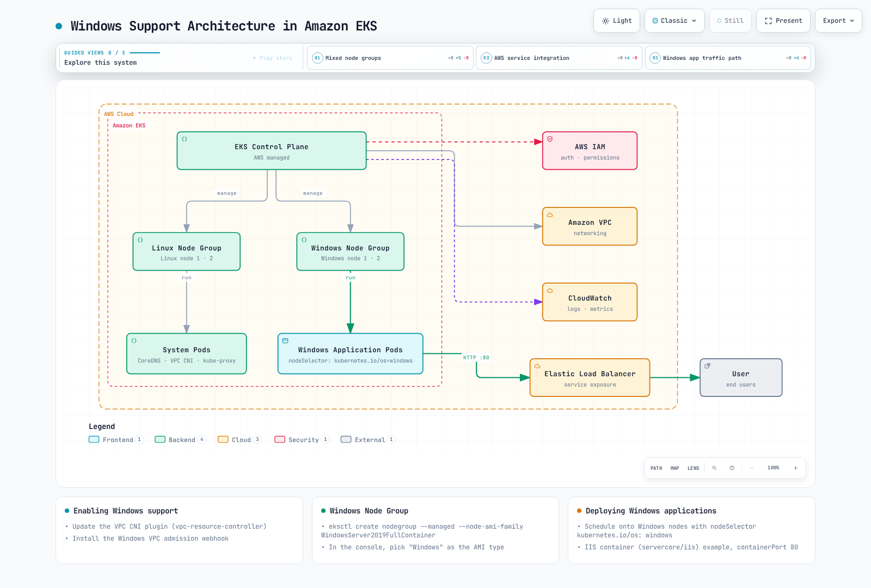Click Play story
This screenshot has width=871, height=588.
coord(273,58)
